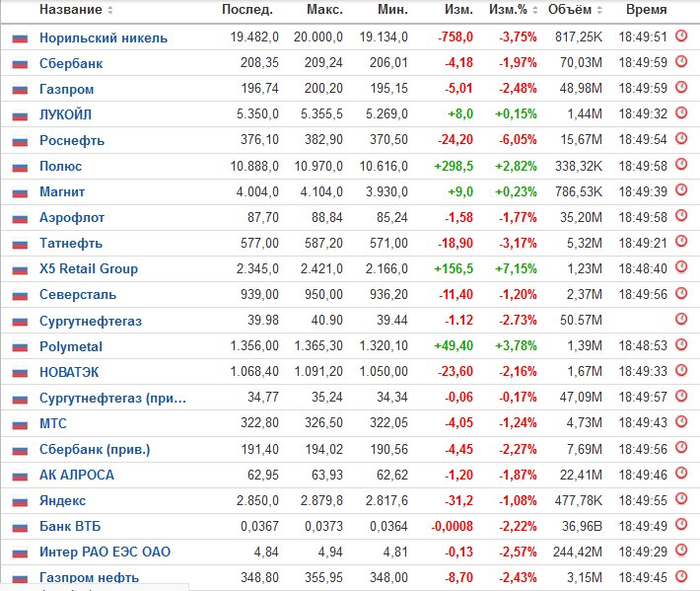Open Сбербанк stock link
Image resolution: width=700 pixels, height=591 pixels.
click(x=71, y=63)
